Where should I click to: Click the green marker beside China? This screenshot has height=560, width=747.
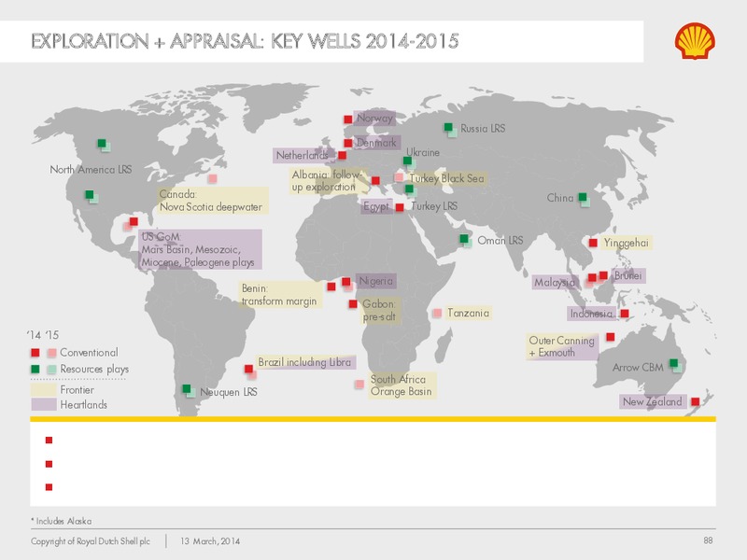tap(583, 197)
